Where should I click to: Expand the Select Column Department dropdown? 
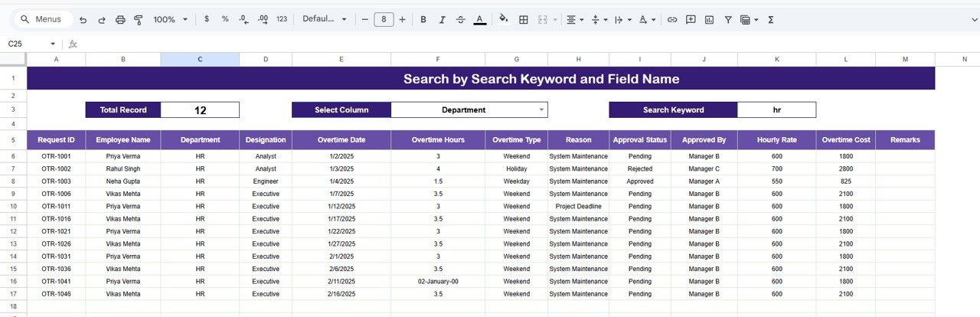(x=542, y=109)
